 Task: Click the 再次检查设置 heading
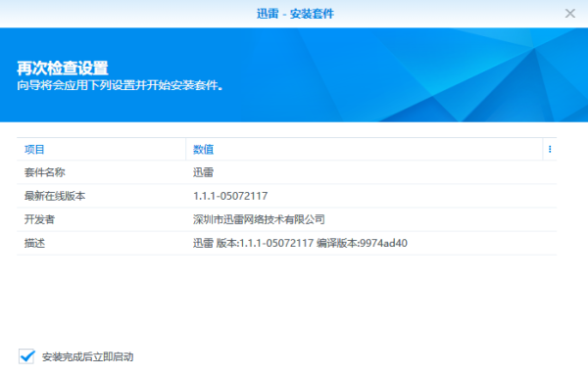63,69
